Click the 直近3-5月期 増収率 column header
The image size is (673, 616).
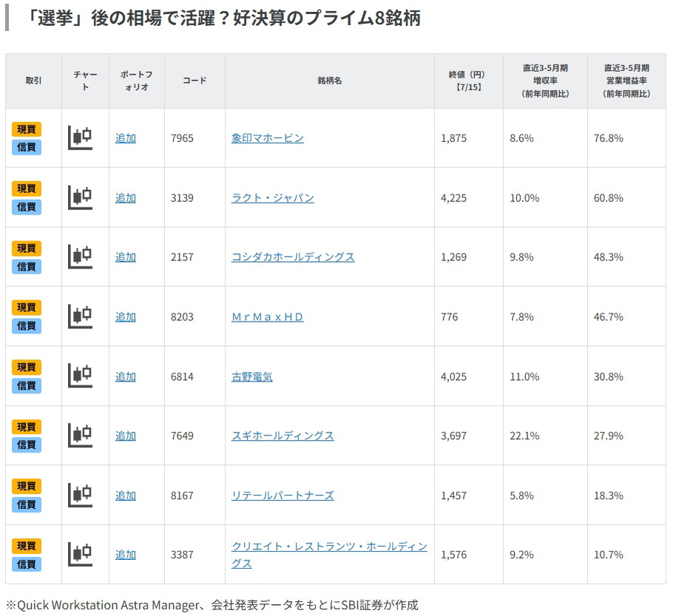pos(545,81)
